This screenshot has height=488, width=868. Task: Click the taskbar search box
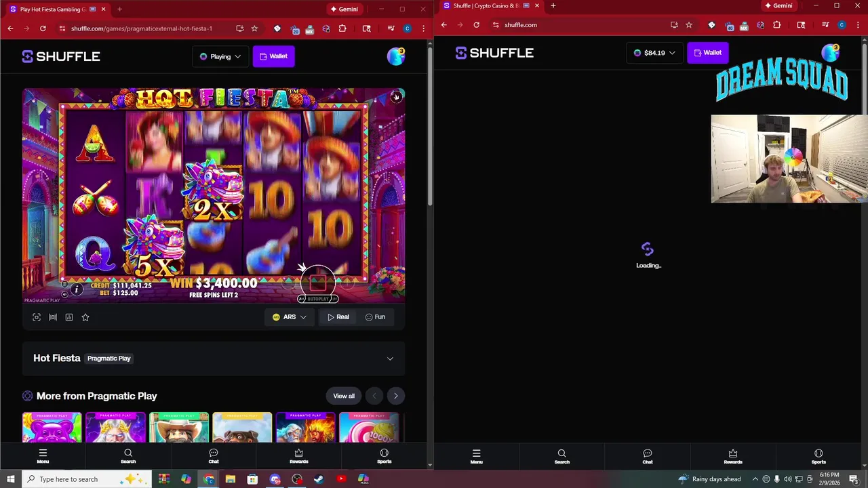coord(85,479)
